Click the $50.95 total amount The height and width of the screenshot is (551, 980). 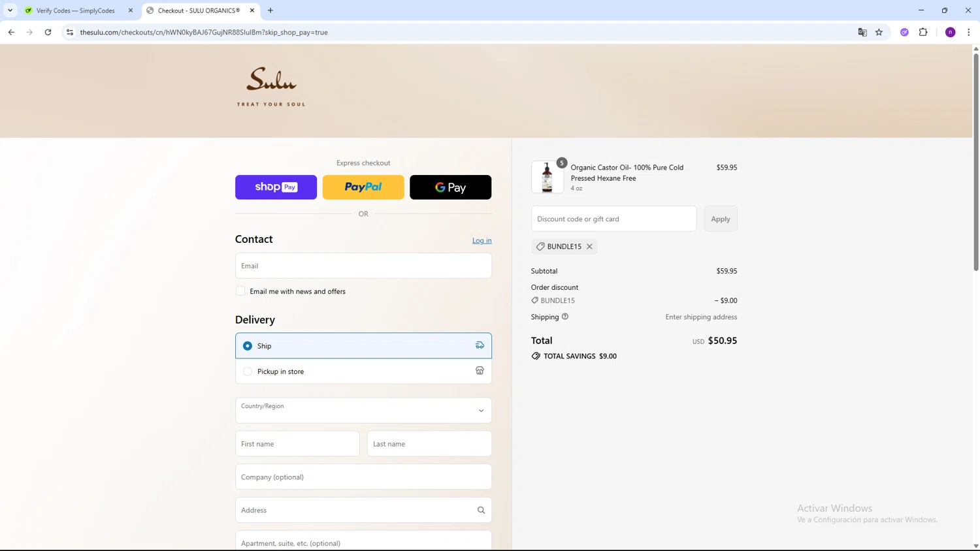click(x=723, y=341)
